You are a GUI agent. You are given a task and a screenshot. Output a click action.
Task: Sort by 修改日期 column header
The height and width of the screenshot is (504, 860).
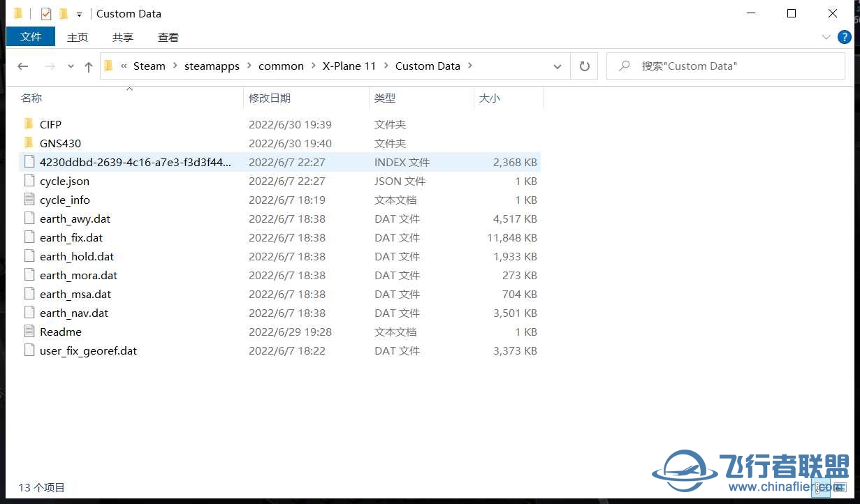270,98
